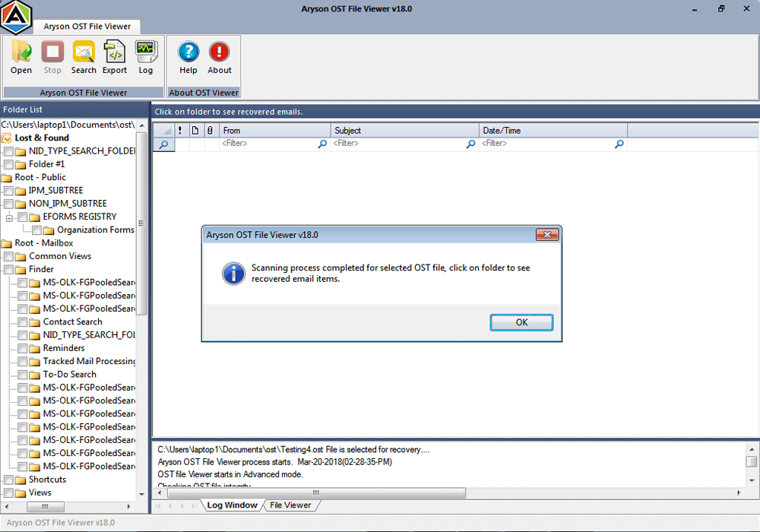
Task: Switch to the Log Window tab
Action: (232, 505)
